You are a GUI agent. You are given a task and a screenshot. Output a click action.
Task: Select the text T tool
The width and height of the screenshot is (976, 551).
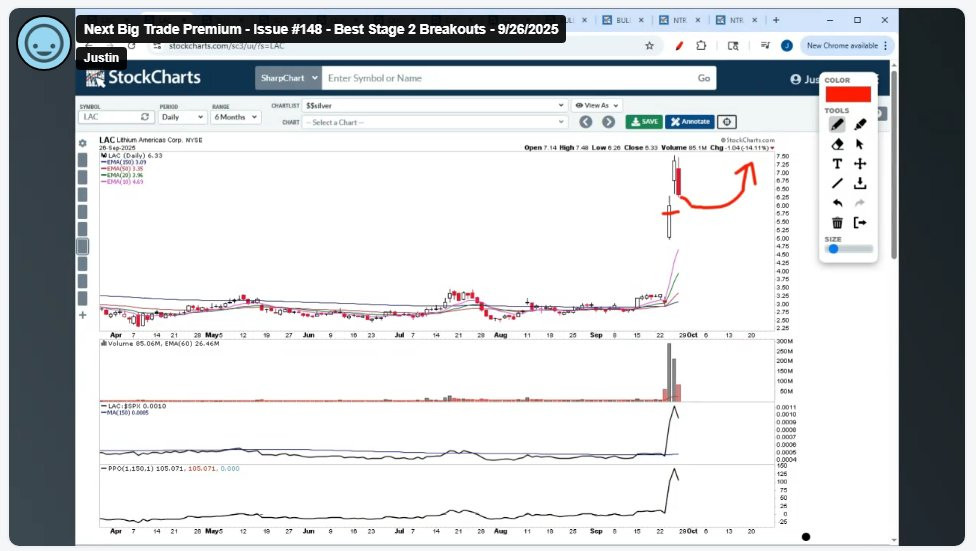click(837, 164)
